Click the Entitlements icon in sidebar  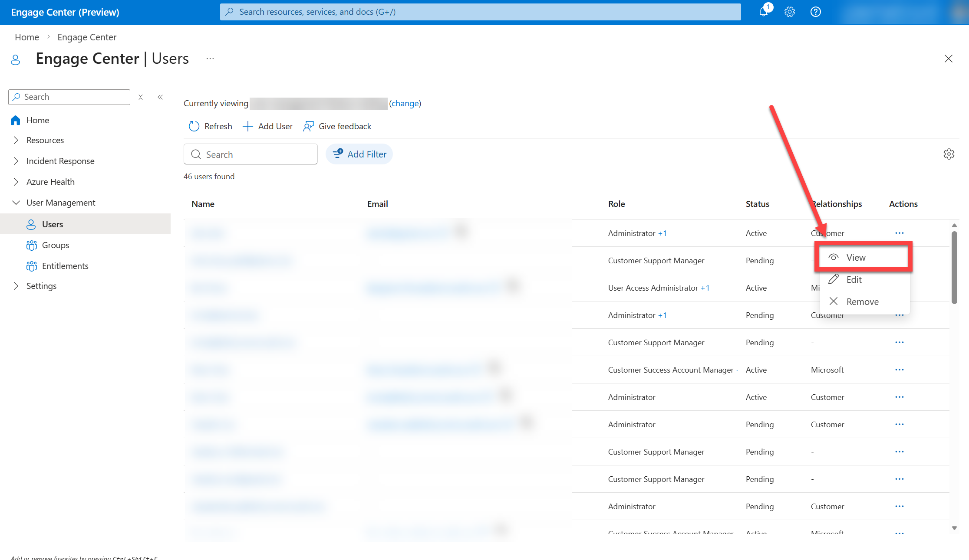pos(31,266)
